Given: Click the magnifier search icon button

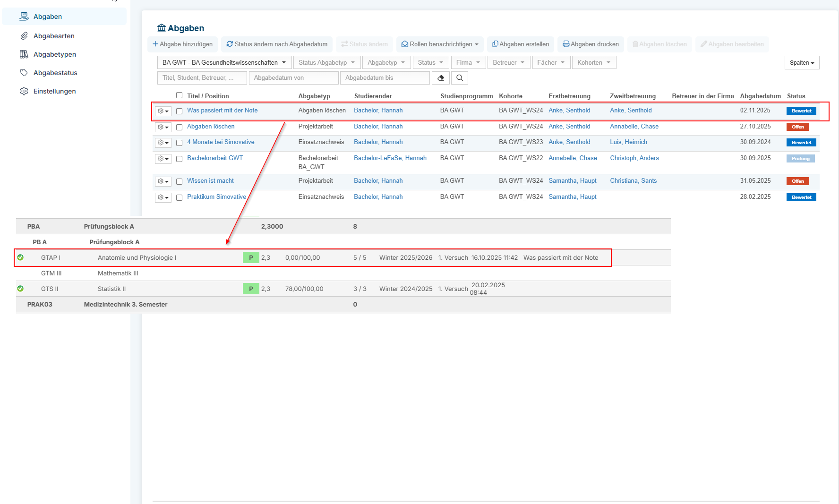Looking at the screenshot, I should point(460,78).
